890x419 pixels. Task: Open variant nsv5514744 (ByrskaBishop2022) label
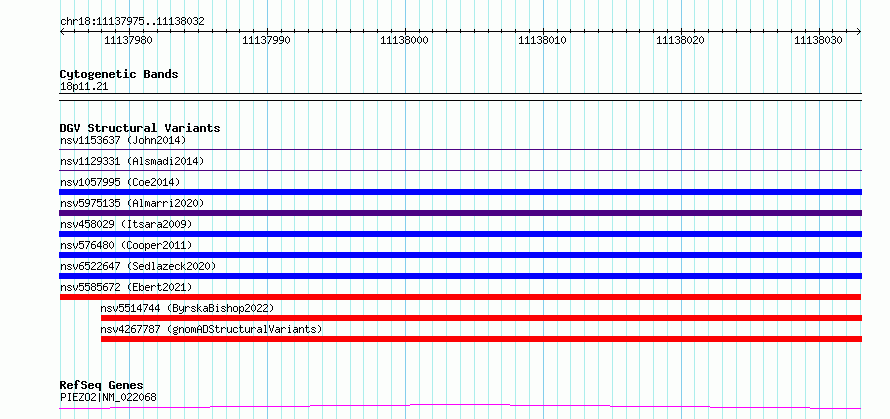(187, 308)
